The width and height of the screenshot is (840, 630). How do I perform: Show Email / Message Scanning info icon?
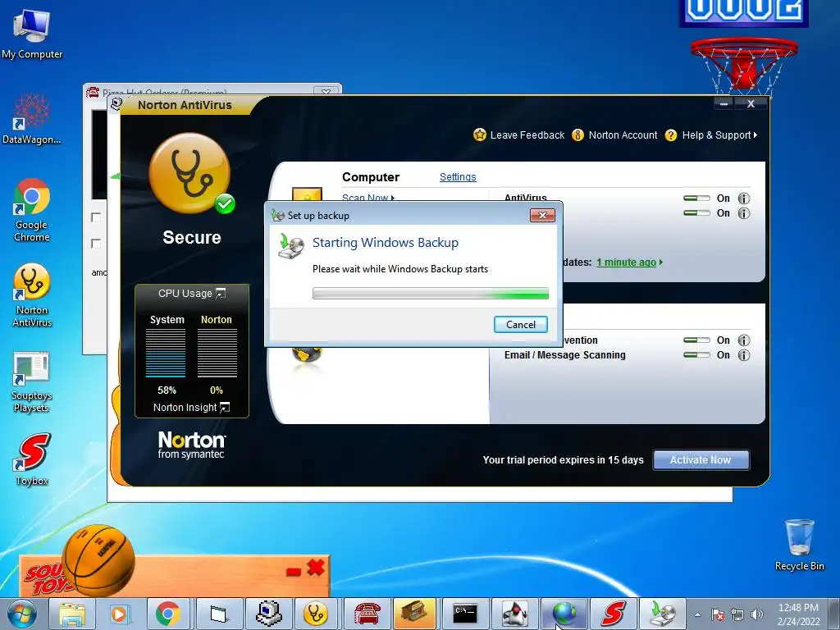(x=743, y=355)
